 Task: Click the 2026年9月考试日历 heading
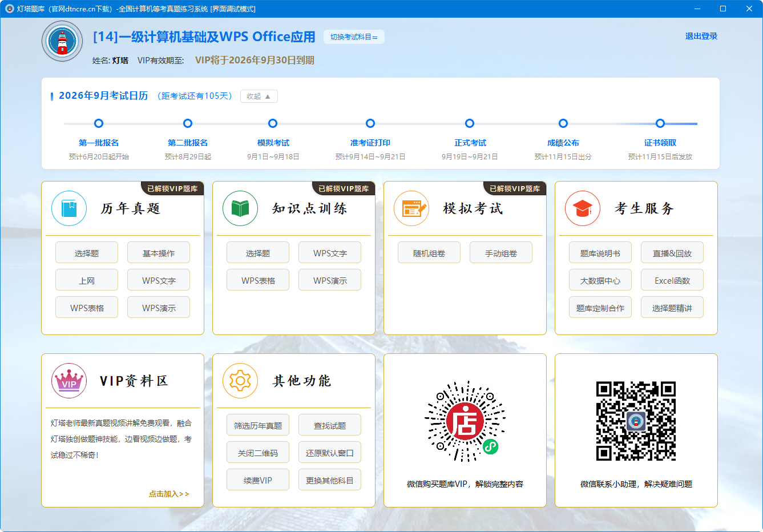tap(103, 95)
